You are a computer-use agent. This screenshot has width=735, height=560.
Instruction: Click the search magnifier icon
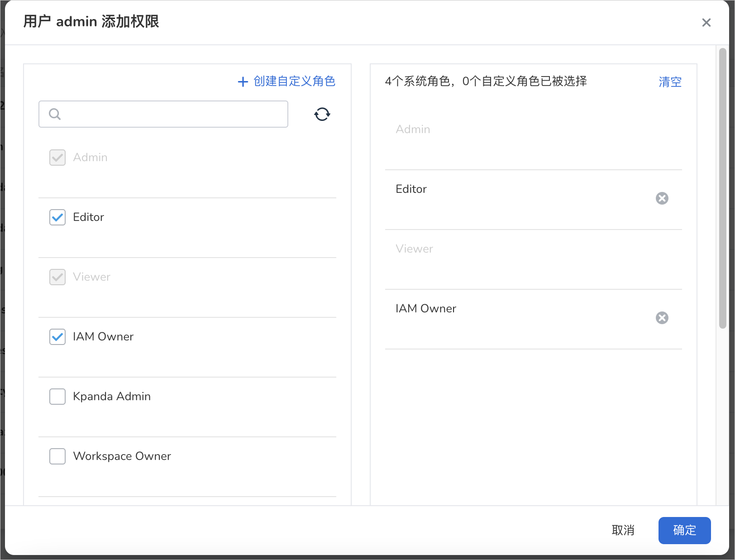[55, 114]
